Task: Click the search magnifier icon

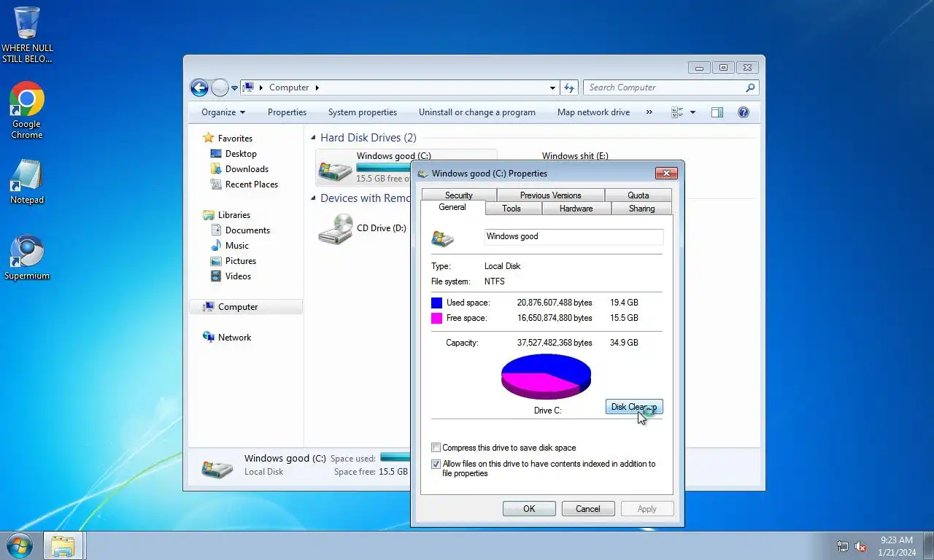Action: [750, 87]
